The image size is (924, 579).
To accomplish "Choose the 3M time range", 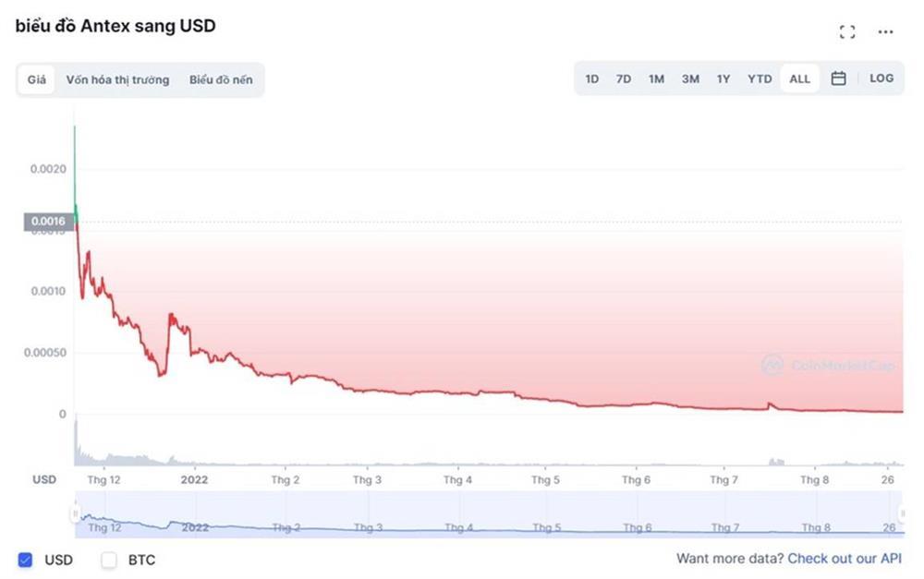I will coord(690,78).
